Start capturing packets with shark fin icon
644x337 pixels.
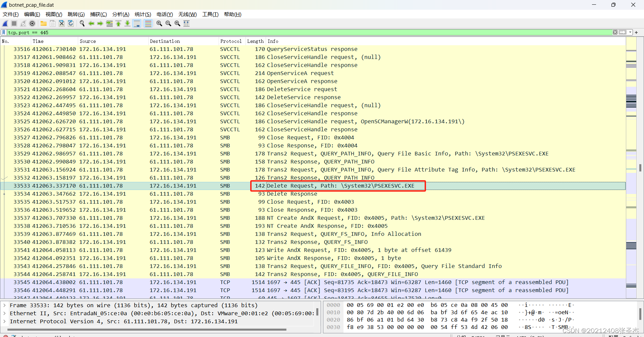5,23
